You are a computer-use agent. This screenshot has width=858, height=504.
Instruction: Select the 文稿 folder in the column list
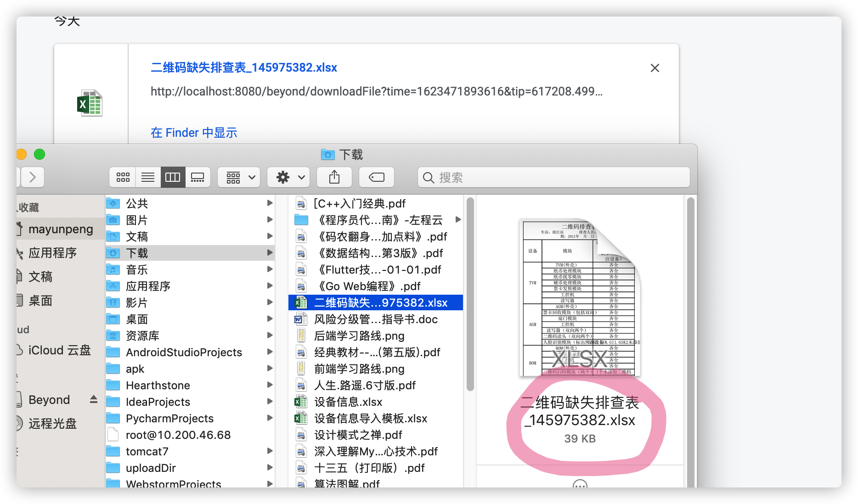click(190, 236)
